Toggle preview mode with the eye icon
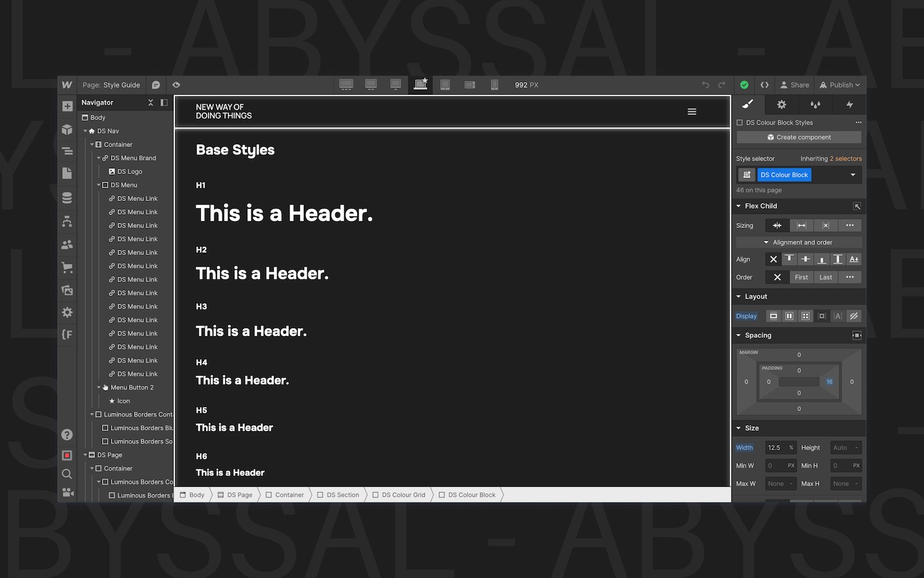 [x=176, y=84]
